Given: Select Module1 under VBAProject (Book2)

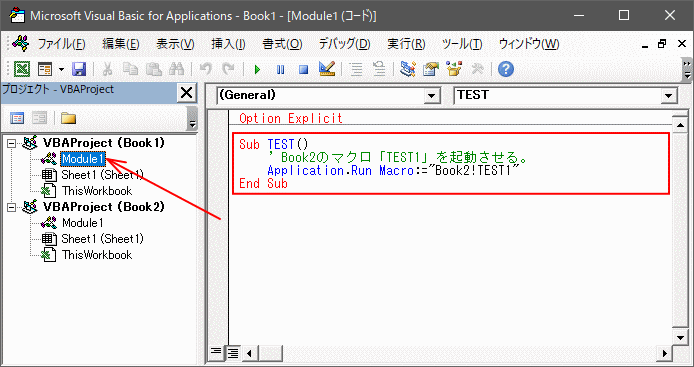Looking at the screenshot, I should tap(82, 223).
